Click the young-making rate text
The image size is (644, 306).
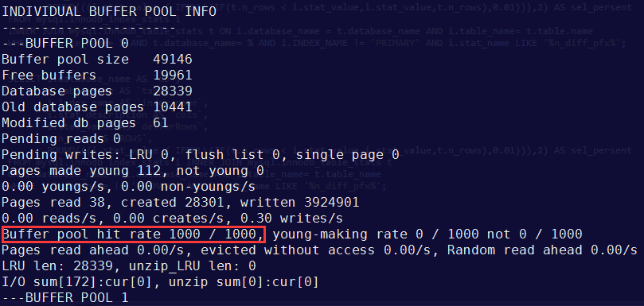340,234
